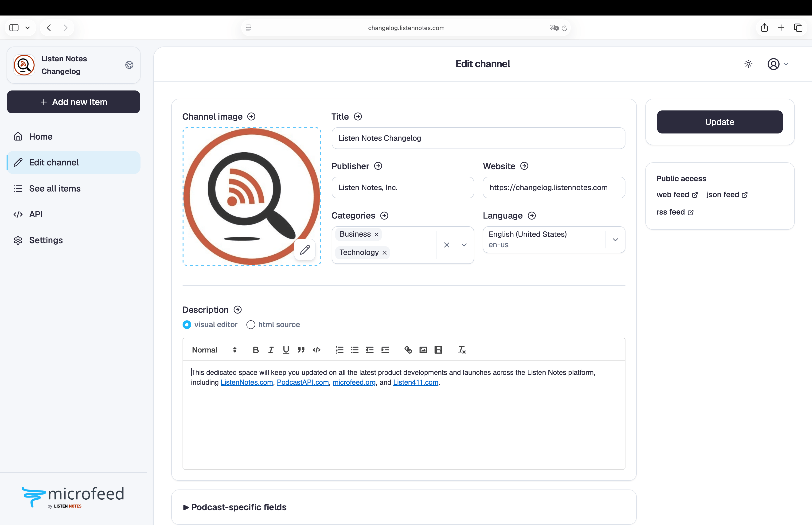Decrease indent in the description editor

click(x=370, y=350)
